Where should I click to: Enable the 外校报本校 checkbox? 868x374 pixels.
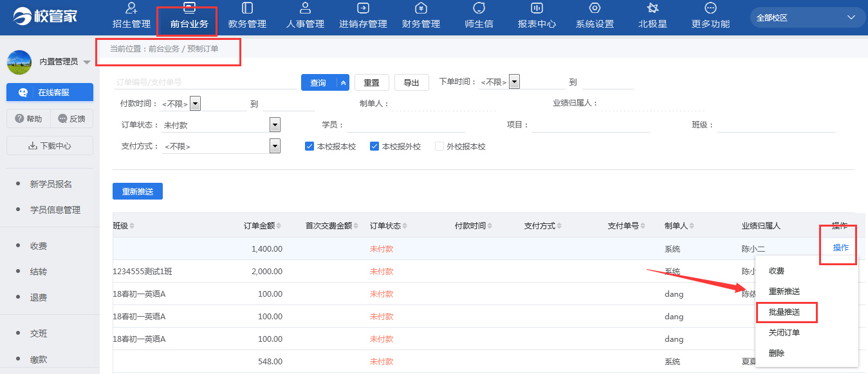click(x=439, y=146)
